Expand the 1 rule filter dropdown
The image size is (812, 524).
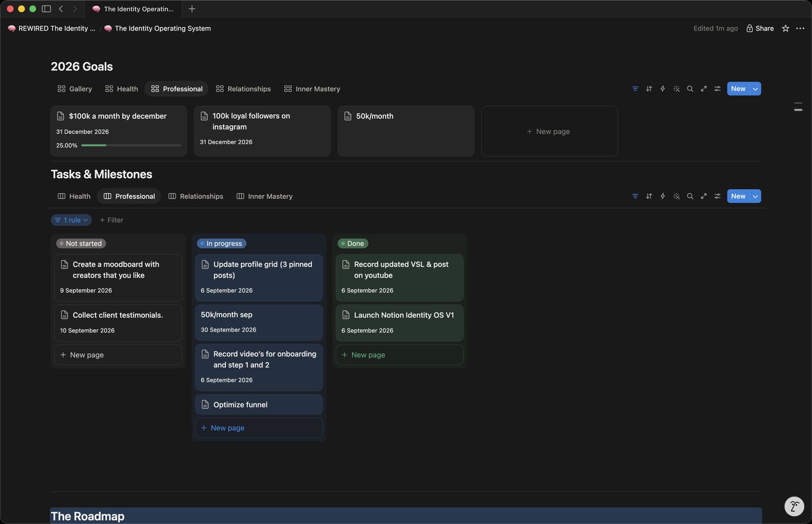tap(72, 220)
